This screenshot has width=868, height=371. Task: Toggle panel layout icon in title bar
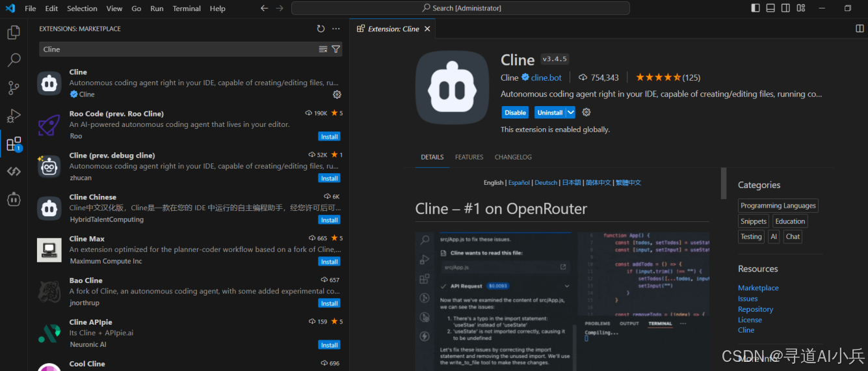(770, 8)
